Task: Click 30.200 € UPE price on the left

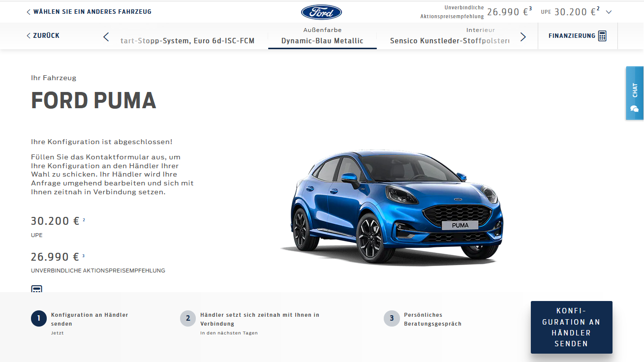Action: pos(56,221)
